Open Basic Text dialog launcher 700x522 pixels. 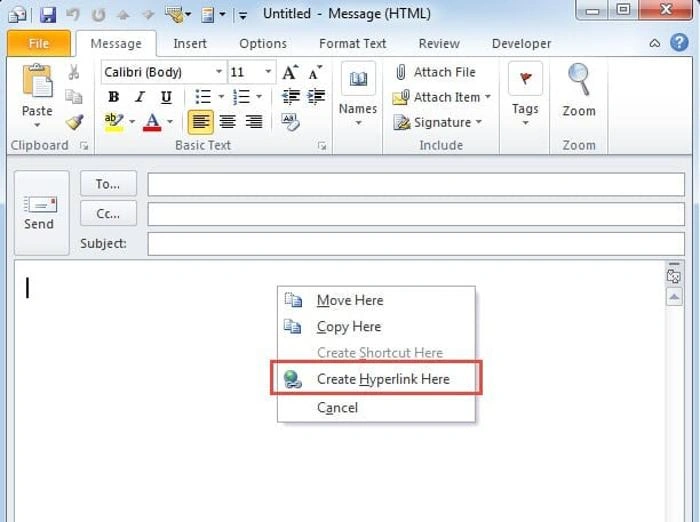[322, 146]
